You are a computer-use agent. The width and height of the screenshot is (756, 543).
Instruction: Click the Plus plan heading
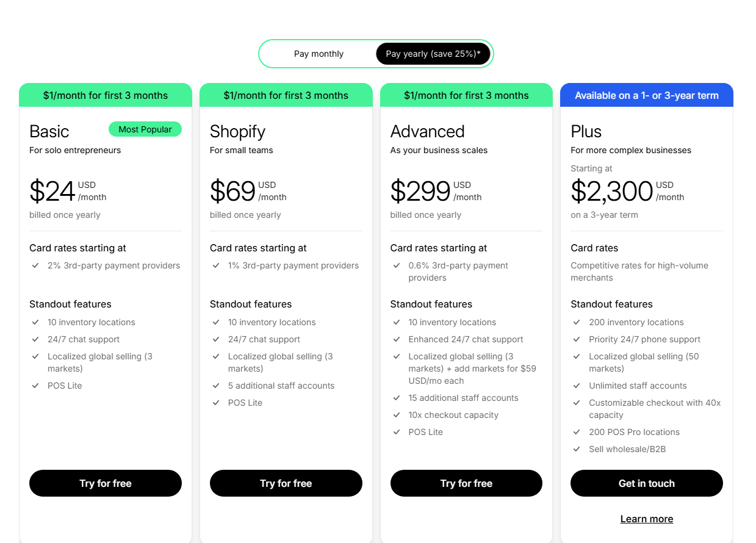coord(586,132)
